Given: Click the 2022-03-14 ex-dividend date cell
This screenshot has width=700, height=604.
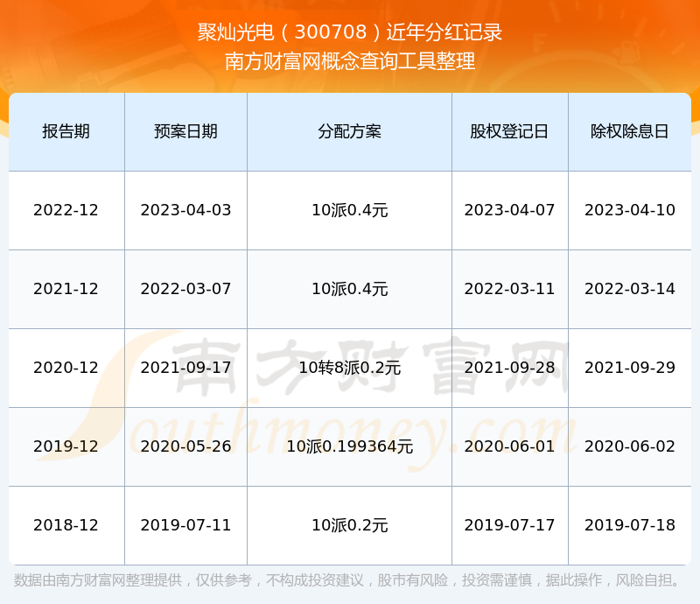Looking at the screenshot, I should coord(629,289).
